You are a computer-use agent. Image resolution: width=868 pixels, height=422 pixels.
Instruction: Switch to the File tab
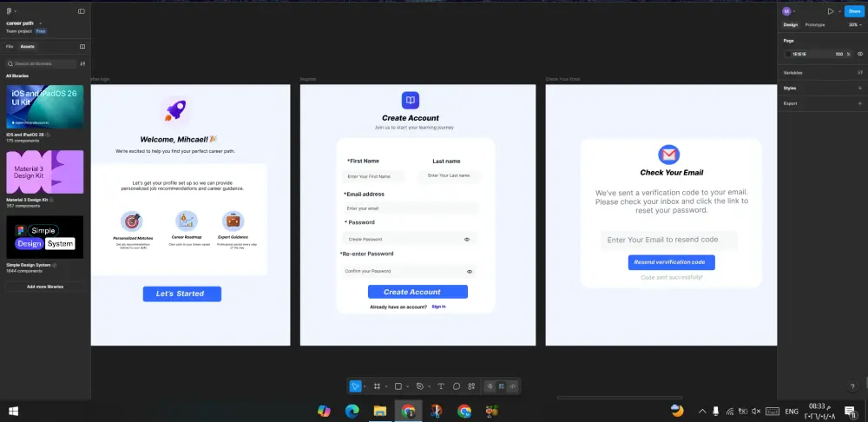(10, 47)
